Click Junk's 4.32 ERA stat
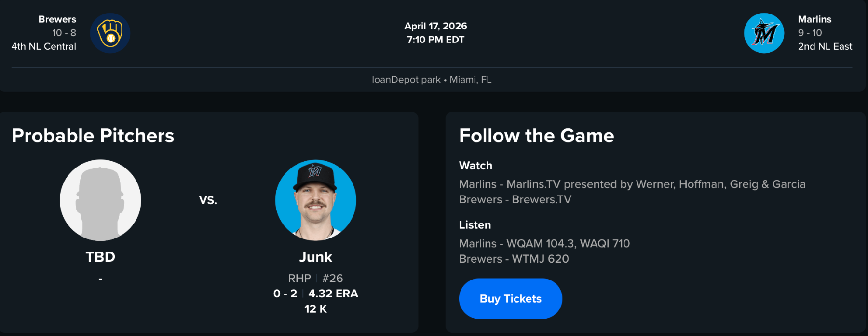The image size is (868, 336). [x=333, y=294]
